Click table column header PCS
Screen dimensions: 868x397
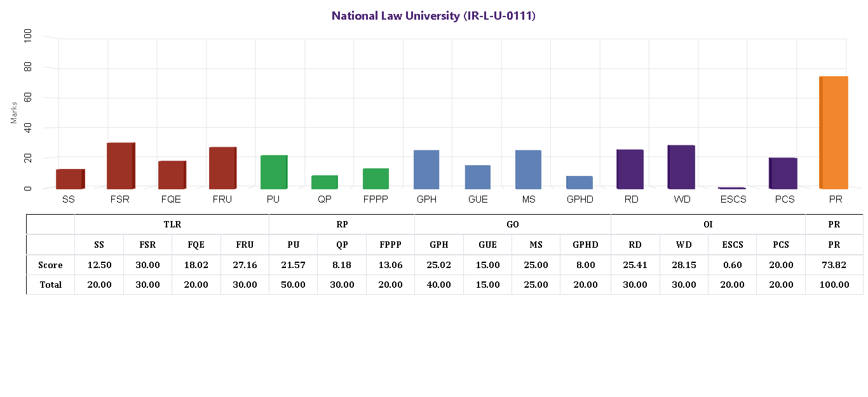[x=781, y=245]
